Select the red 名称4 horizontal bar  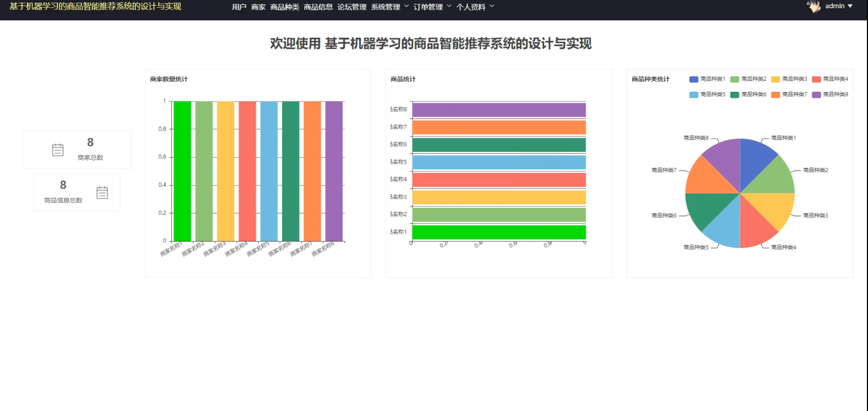click(x=498, y=180)
